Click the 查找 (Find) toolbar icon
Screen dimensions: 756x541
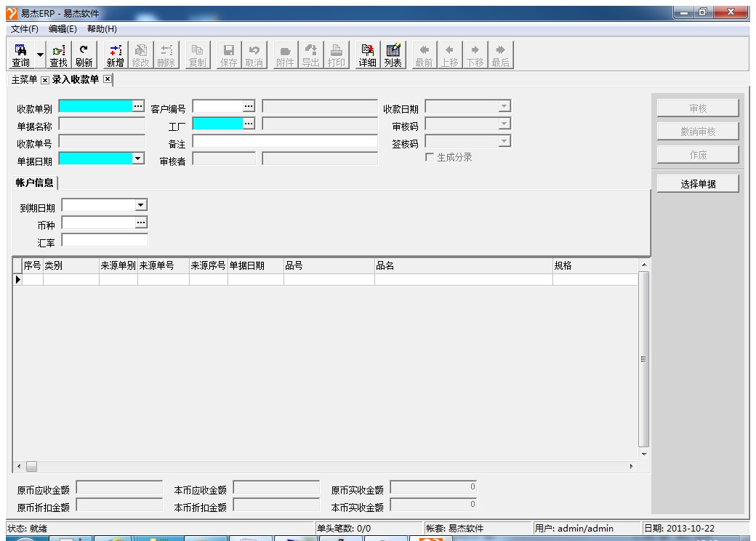point(58,55)
